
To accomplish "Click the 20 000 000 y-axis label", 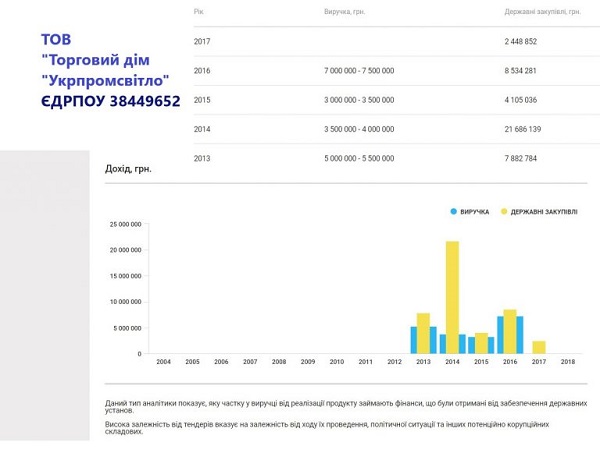I will [x=126, y=250].
